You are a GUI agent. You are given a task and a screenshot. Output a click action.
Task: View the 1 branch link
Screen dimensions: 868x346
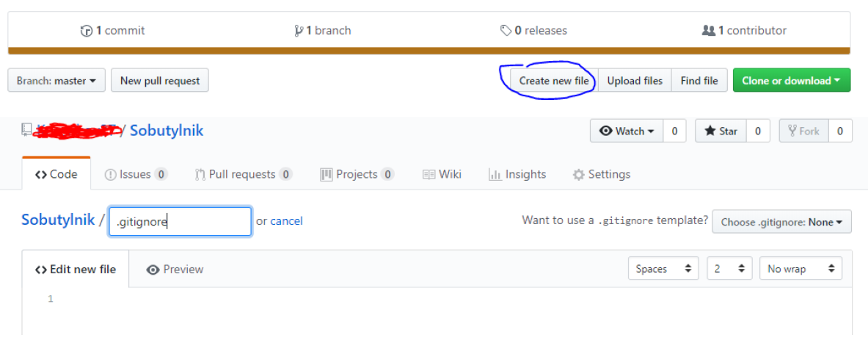coord(323,31)
